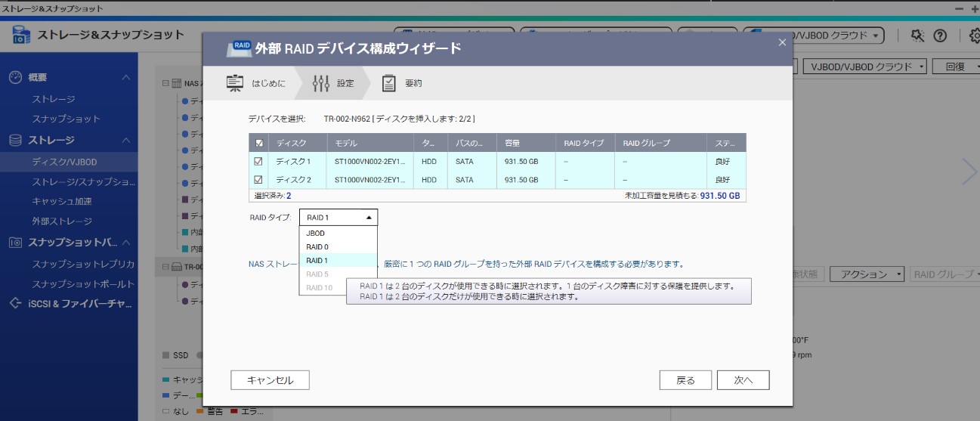The height and width of the screenshot is (421, 980).
Task: Uncheck the ディスク 2 checkbox
Action: [x=259, y=180]
